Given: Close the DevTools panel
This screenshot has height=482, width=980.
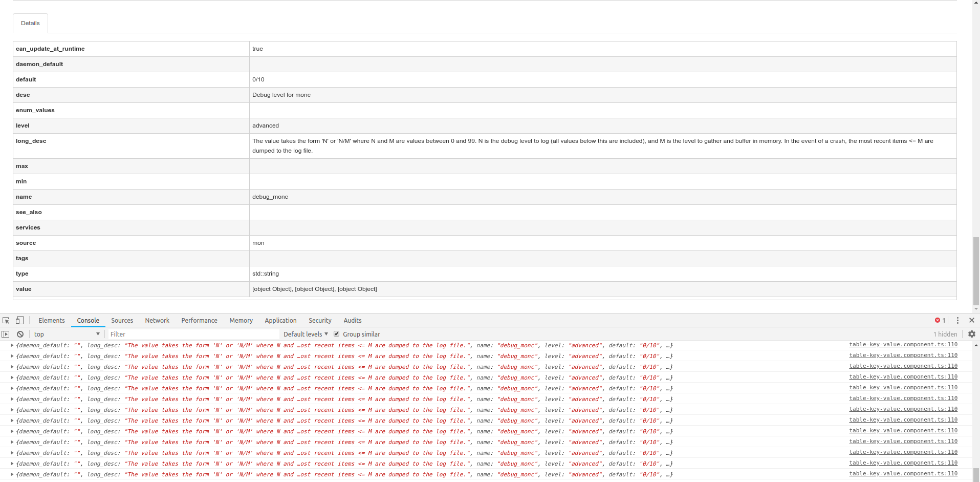Looking at the screenshot, I should [972, 320].
